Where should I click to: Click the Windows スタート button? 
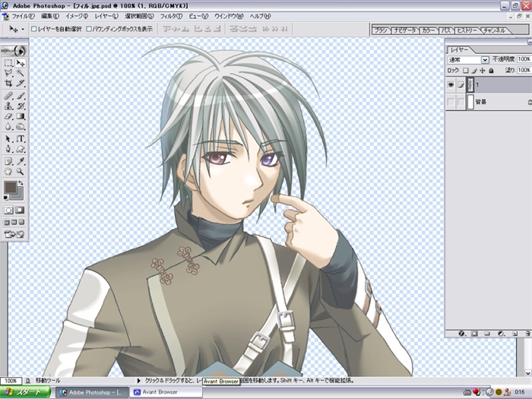(x=26, y=392)
